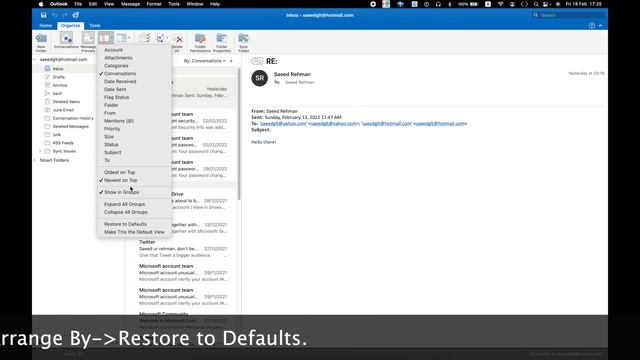Image resolution: width=640 pixels, height=360 pixels.
Task: Click the Help question mark icon
Action: [591, 25]
